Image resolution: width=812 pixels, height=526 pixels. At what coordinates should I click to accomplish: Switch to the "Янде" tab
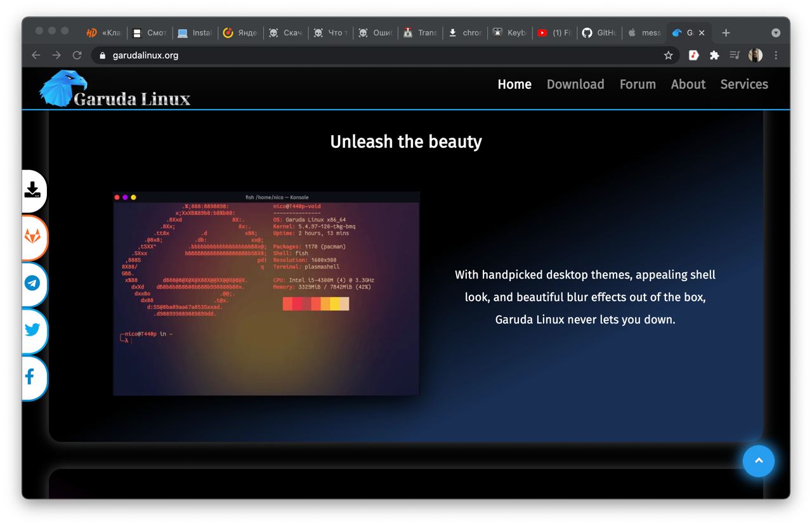click(x=240, y=33)
